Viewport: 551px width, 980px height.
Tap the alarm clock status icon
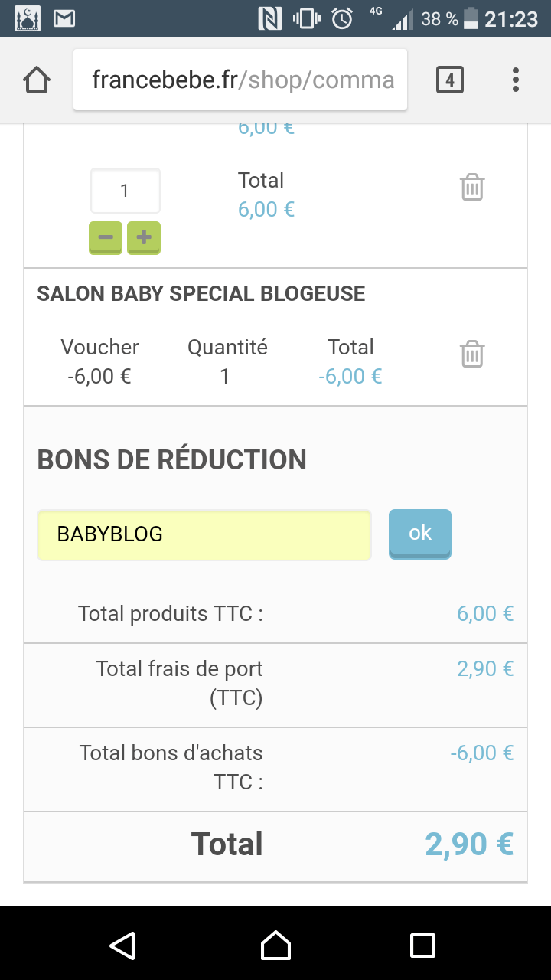pos(341,18)
